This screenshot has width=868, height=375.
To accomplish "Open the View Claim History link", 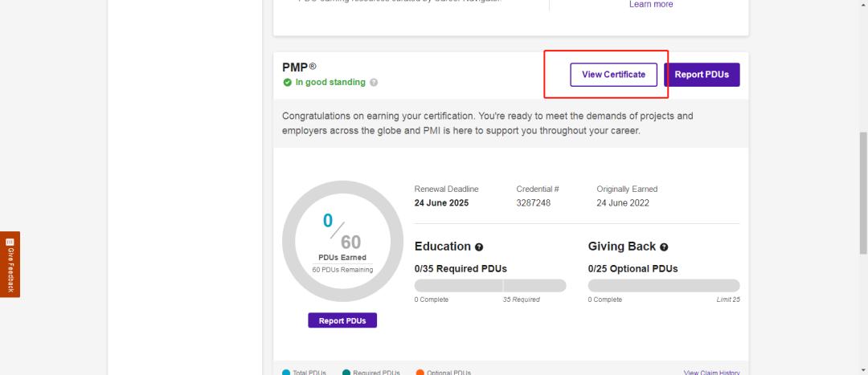I will pos(711,372).
